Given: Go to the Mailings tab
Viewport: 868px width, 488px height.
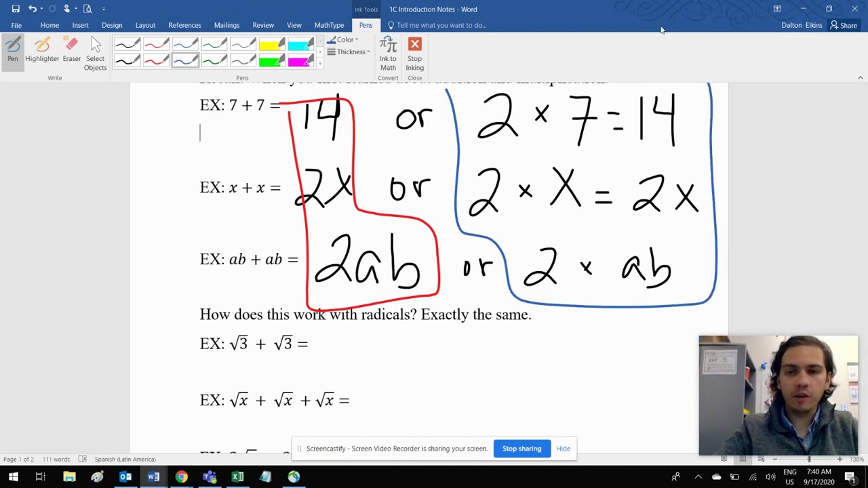Looking at the screenshot, I should 226,25.
